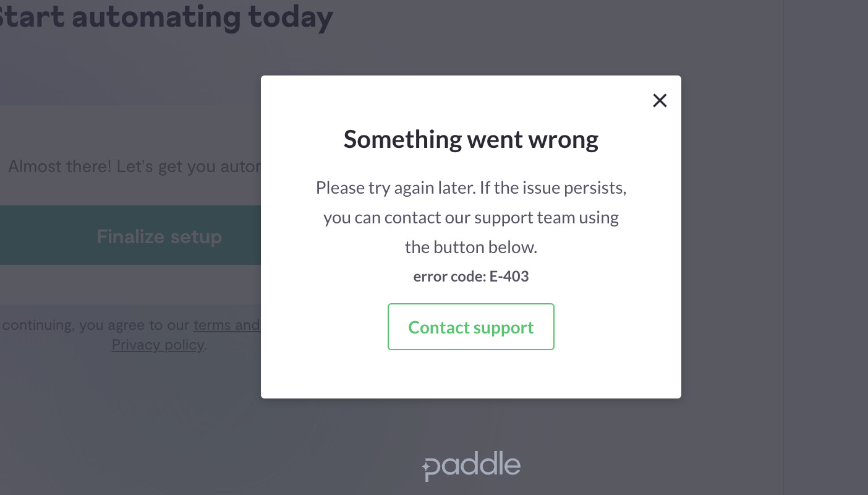Click the vertical divider line at far right
The width and height of the screenshot is (868, 495).
pyautogui.click(x=783, y=247)
